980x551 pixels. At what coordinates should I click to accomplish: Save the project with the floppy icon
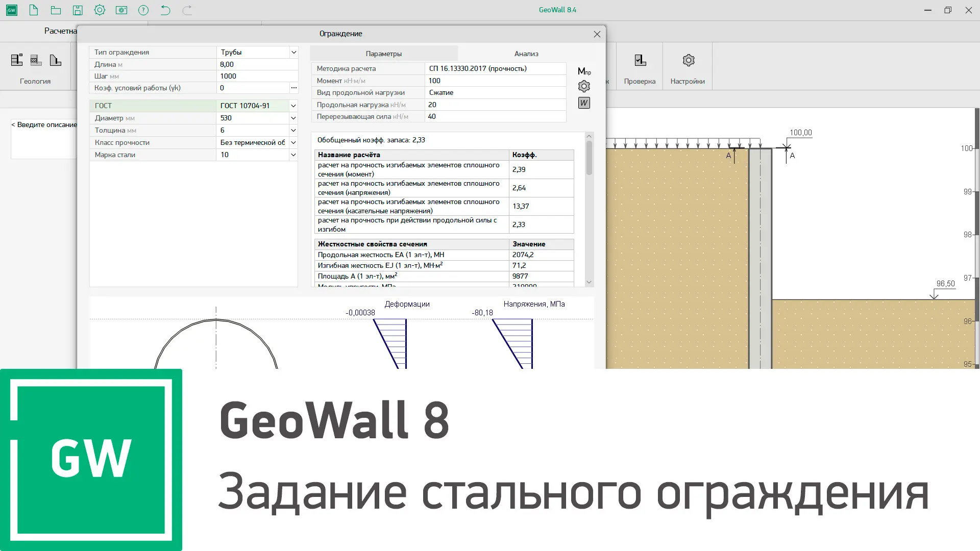[78, 10]
